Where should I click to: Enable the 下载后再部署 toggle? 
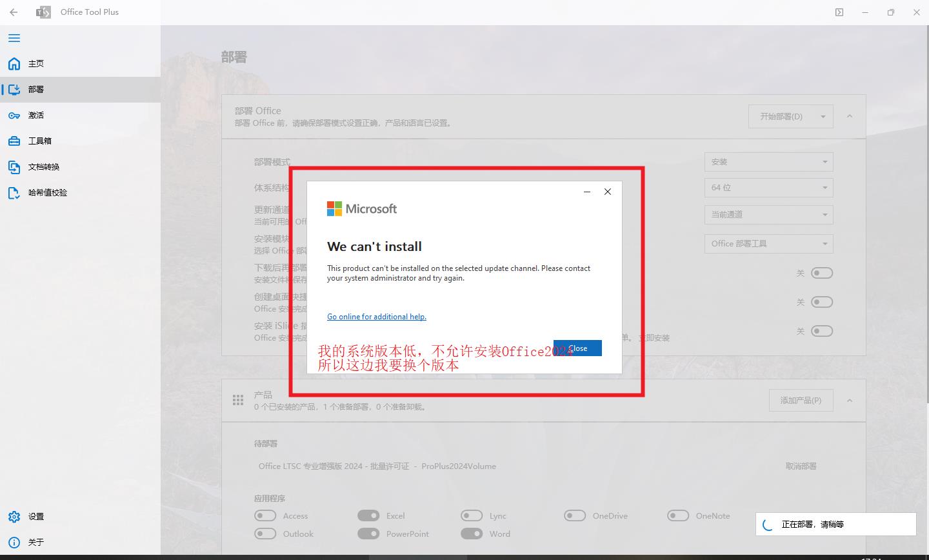[822, 272]
